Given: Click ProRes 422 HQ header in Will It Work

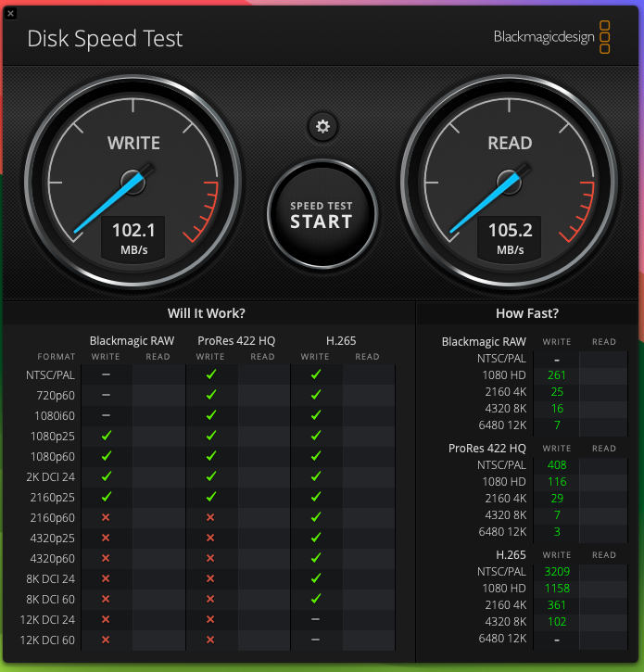Looking at the screenshot, I should coord(236,341).
